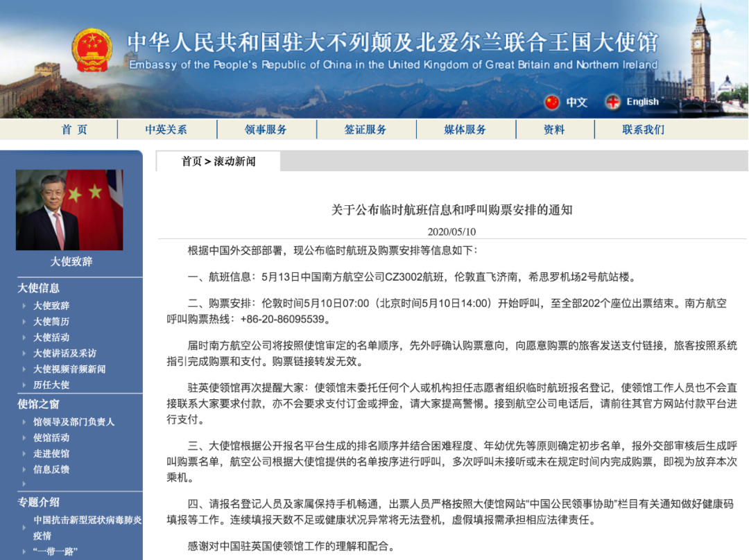Click 滚动新闻 in the breadcrumb
The image size is (749, 560).
234,161
